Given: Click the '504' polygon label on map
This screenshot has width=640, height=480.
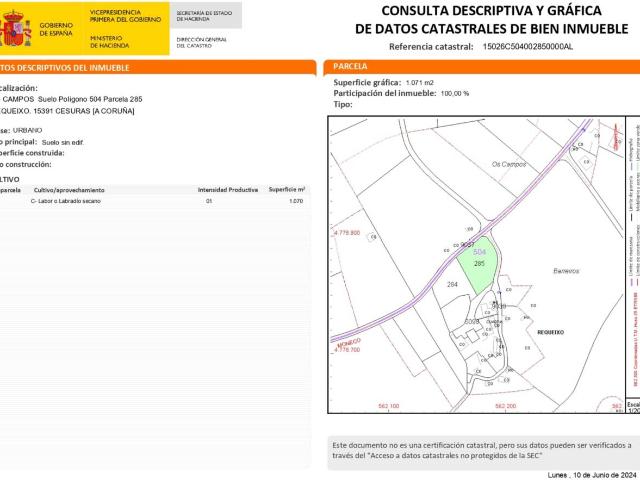Looking at the screenshot, I should click(x=480, y=252).
